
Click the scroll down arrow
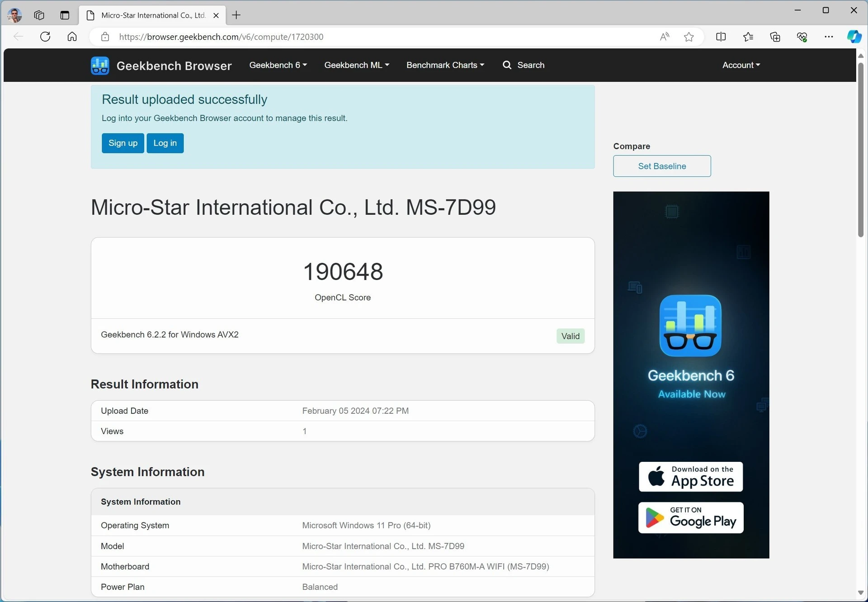(x=861, y=593)
